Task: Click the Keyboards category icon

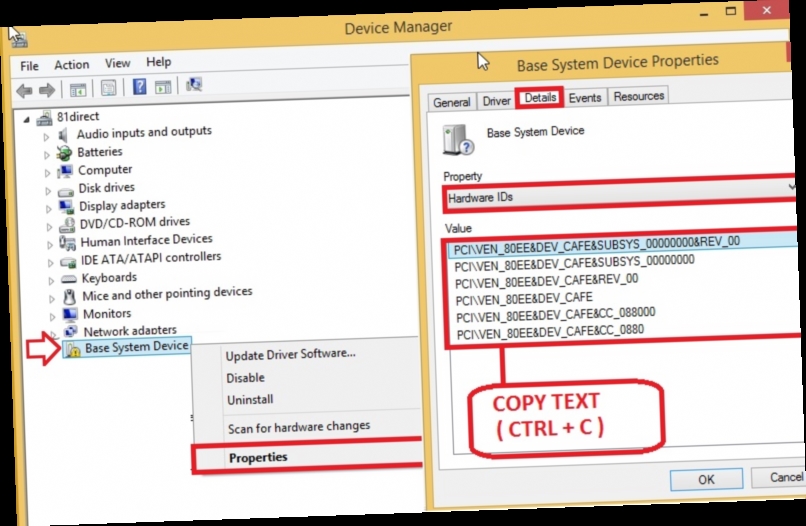Action: tap(68, 279)
